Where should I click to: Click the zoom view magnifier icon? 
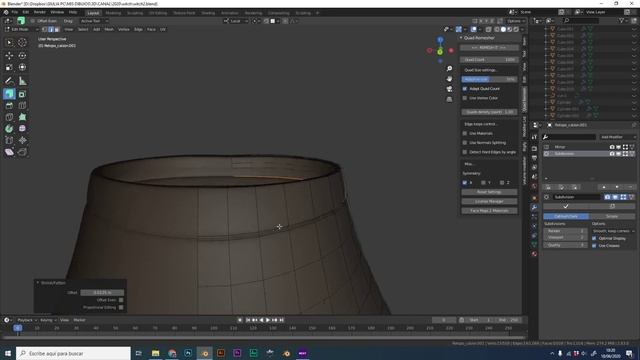pos(449,69)
